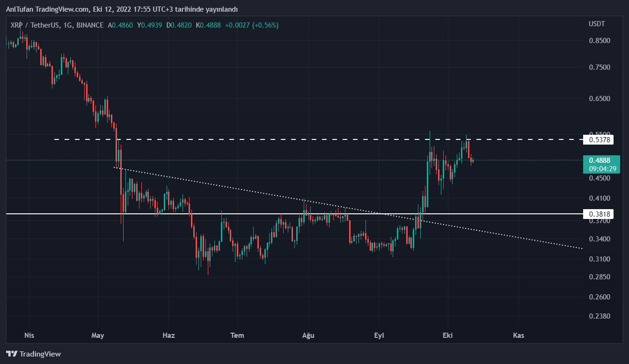Click the 0.8500 tick on price scale
Viewport: 629px width, 364px height.
(x=599, y=41)
